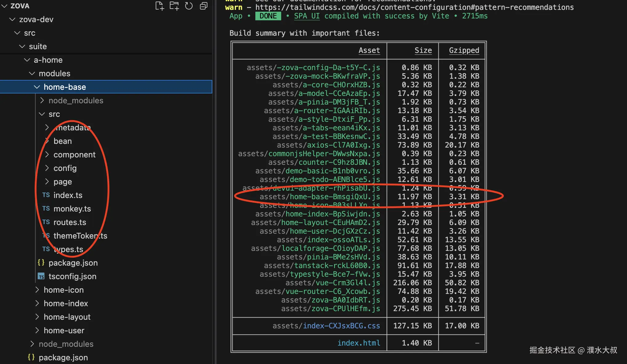
Task: Open the routes.ts file
Action: coord(70,222)
